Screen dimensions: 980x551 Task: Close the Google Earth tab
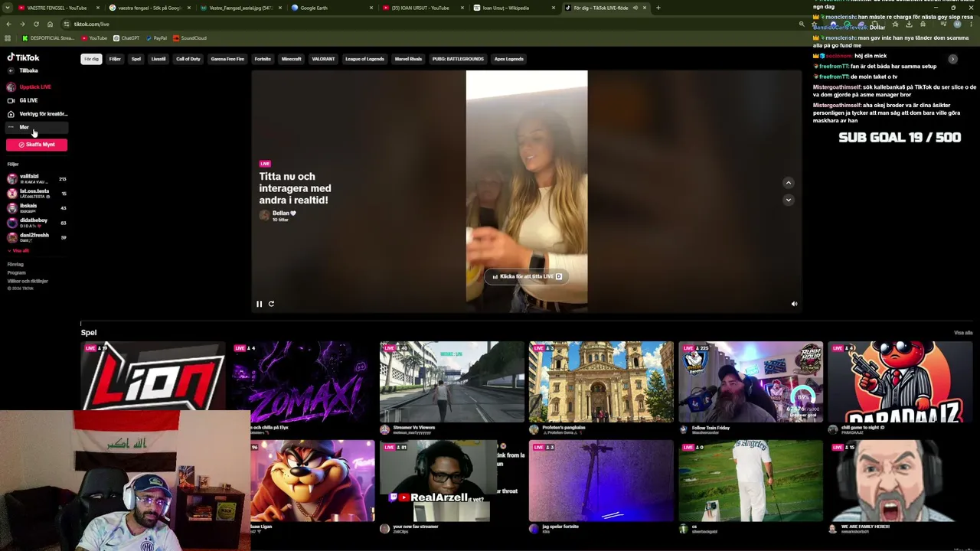click(371, 8)
